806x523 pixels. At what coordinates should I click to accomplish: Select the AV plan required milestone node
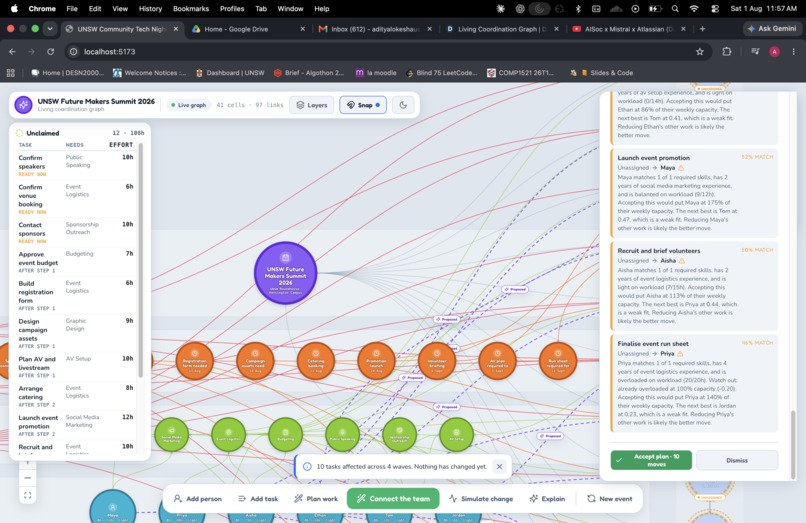(x=497, y=361)
